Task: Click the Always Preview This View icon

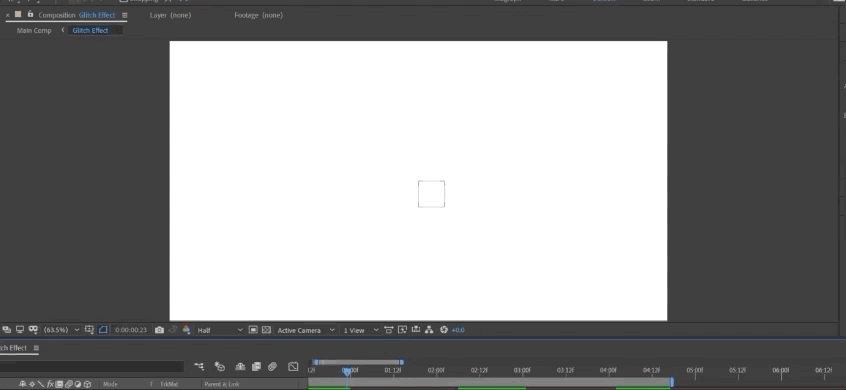Action: coord(6,330)
